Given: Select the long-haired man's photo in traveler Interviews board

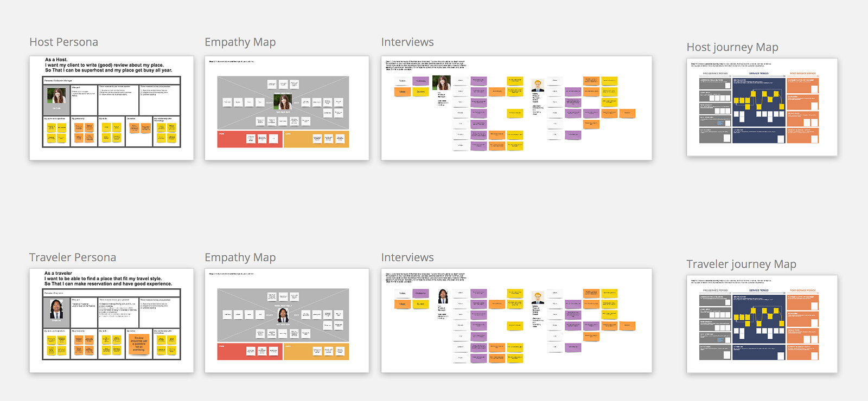Looking at the screenshot, I should click(x=443, y=296).
